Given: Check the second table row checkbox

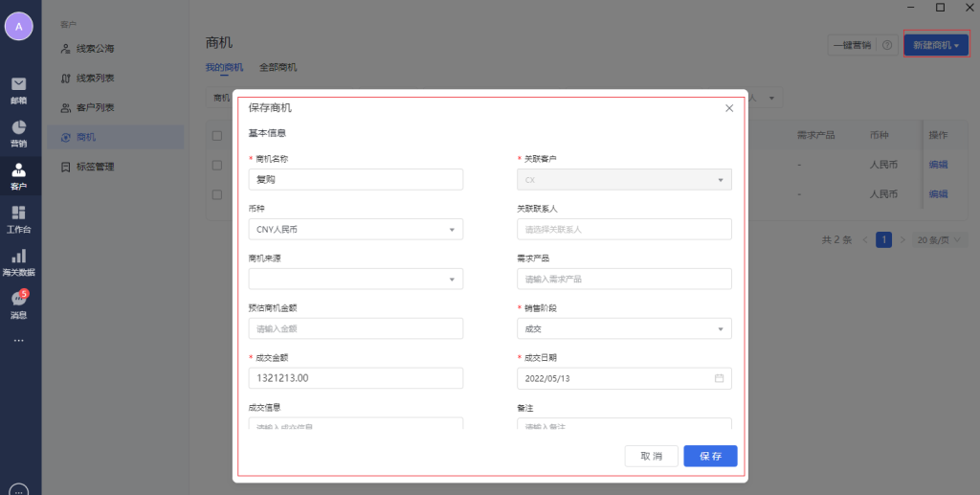Looking at the screenshot, I should (216, 193).
